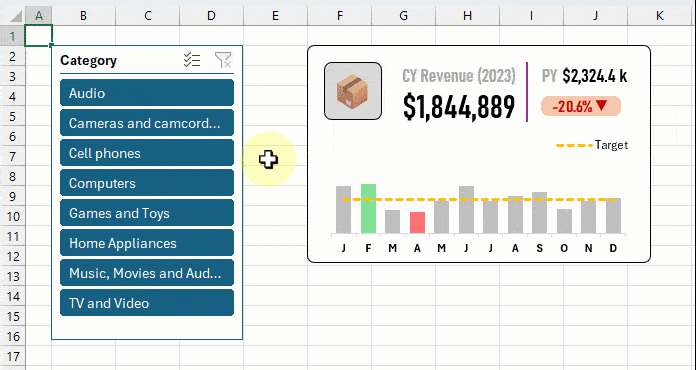Click the cardboard box product icon
The image size is (696, 370).
click(353, 91)
